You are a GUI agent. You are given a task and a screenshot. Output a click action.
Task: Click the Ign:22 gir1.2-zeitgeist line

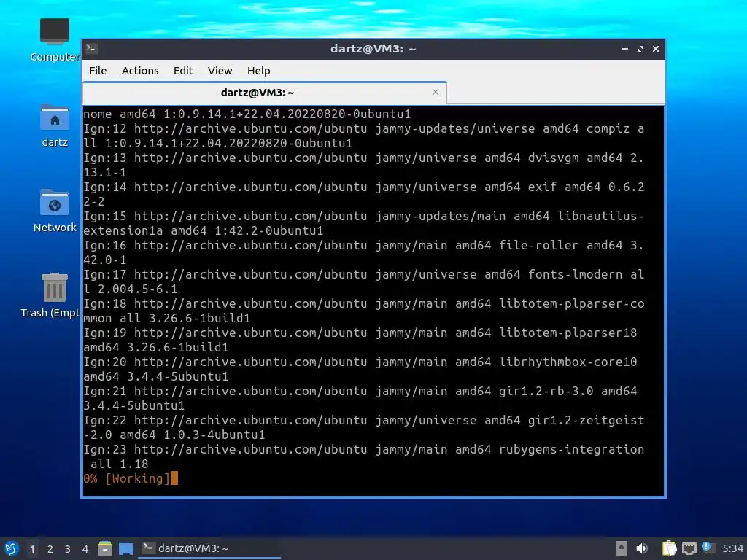click(x=364, y=427)
